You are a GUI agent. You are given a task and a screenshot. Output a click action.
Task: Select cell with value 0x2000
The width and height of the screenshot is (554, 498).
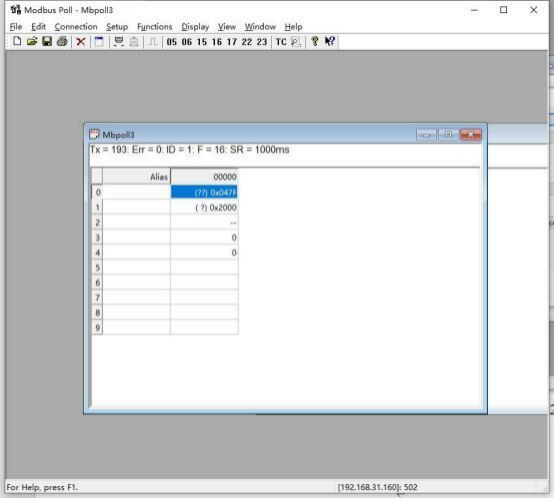(x=204, y=207)
